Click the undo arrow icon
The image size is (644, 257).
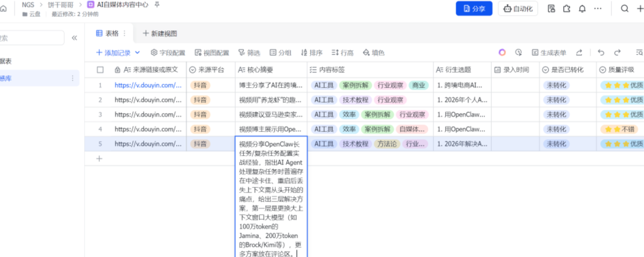(x=601, y=52)
